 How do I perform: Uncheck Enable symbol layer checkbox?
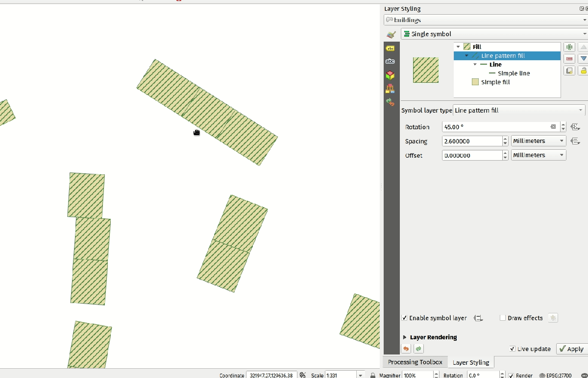click(405, 318)
